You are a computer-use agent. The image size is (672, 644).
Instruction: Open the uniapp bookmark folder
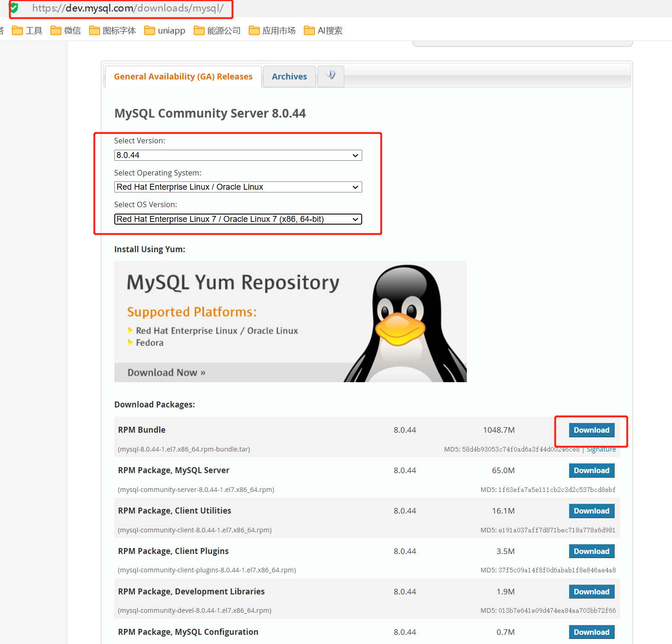(x=165, y=31)
